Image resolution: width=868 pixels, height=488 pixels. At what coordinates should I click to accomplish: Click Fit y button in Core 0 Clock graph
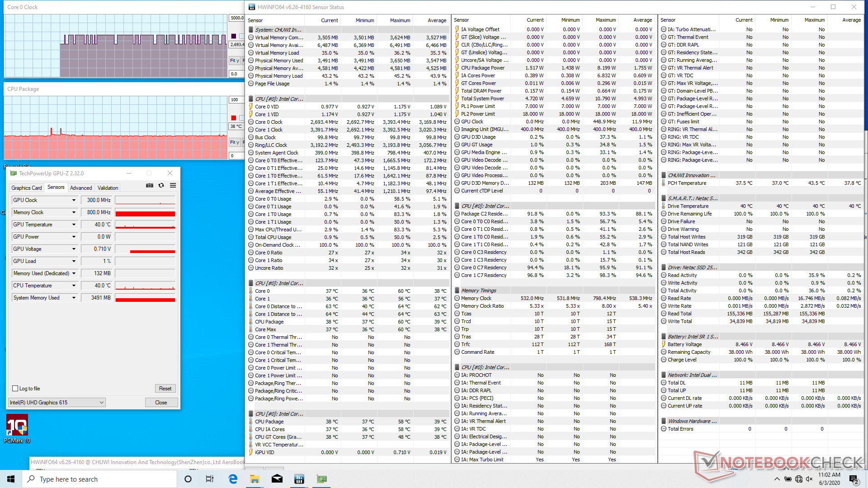point(234,61)
